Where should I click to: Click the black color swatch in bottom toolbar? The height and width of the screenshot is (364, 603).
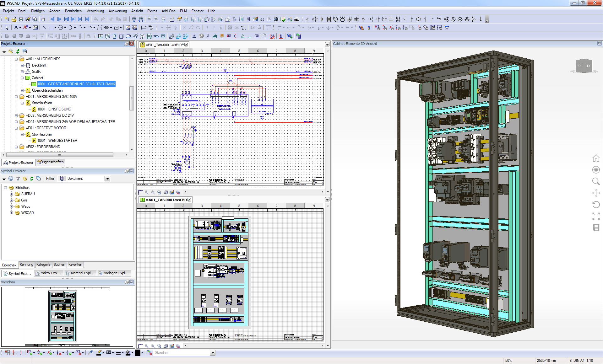tap(138, 353)
